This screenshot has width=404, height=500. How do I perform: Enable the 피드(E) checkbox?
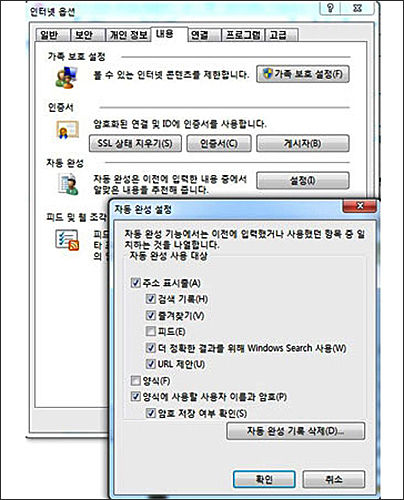(151, 331)
